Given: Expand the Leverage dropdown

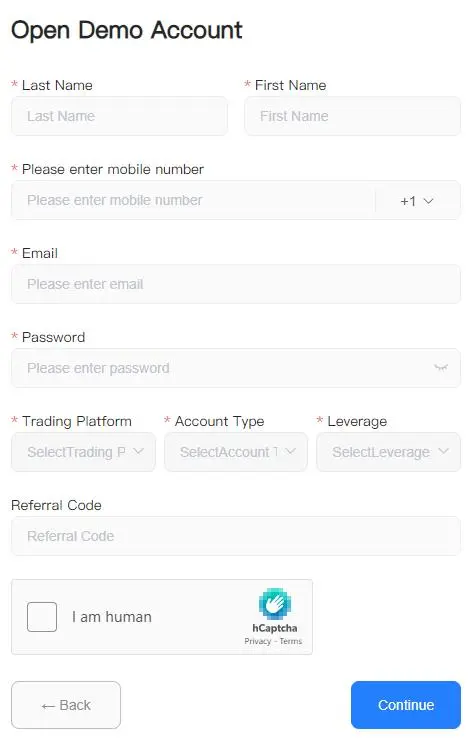Looking at the screenshot, I should coord(388,452).
